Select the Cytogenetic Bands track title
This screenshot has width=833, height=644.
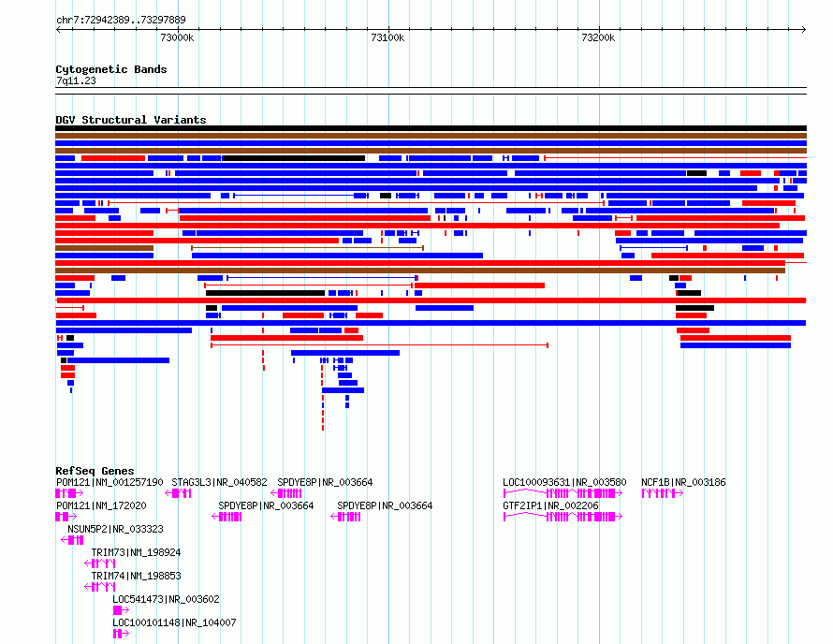pyautogui.click(x=111, y=69)
